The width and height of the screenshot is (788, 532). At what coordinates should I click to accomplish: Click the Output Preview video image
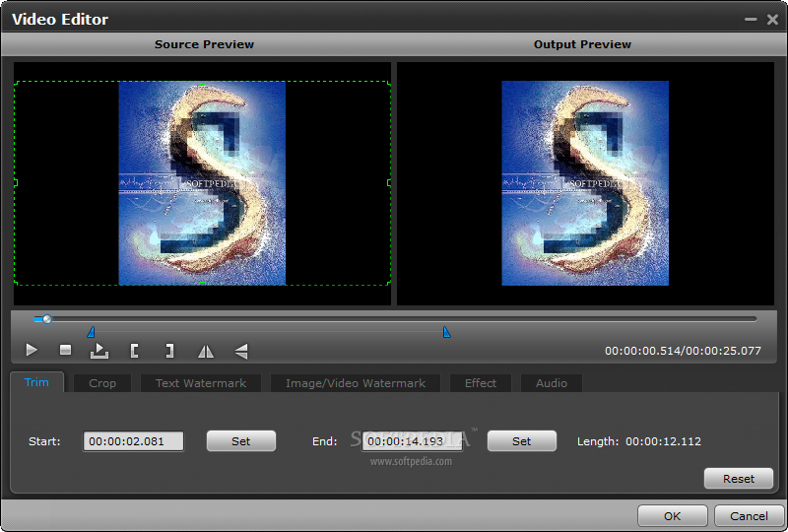(x=585, y=183)
